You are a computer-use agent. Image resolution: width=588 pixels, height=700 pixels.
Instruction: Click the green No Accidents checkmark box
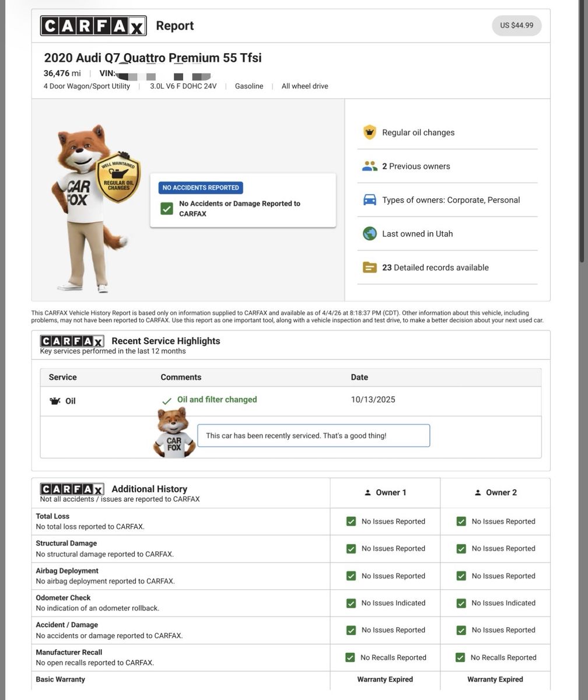(x=167, y=209)
